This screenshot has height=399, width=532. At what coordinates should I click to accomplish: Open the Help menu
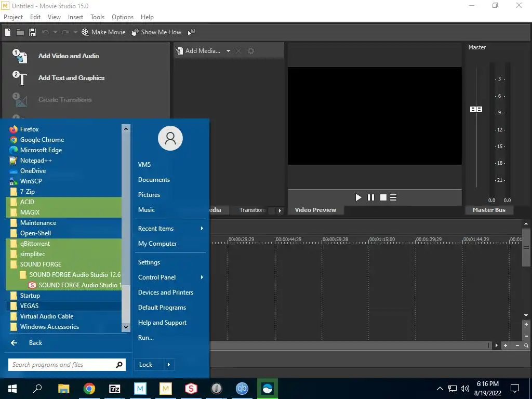(x=147, y=17)
